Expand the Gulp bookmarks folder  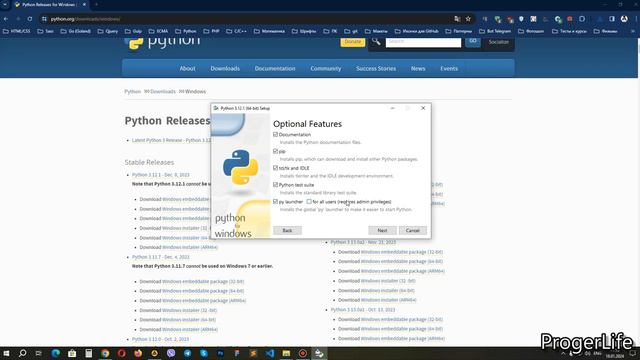(133, 31)
